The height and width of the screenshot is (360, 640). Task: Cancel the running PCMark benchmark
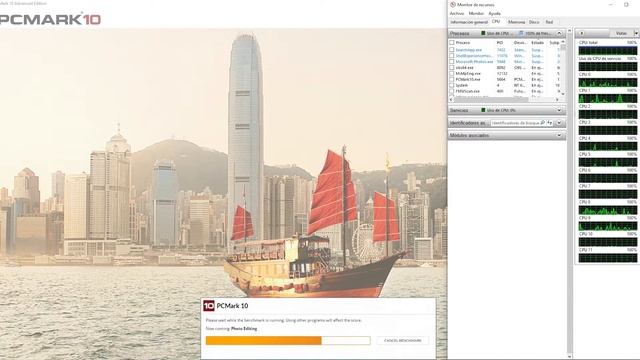(x=402, y=340)
